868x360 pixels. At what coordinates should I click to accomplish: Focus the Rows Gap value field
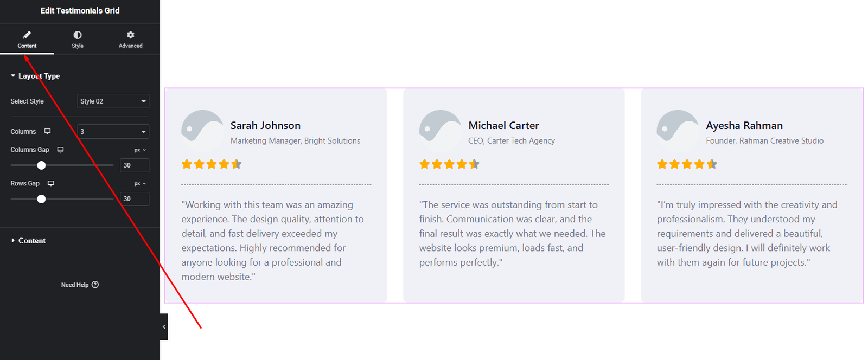134,199
